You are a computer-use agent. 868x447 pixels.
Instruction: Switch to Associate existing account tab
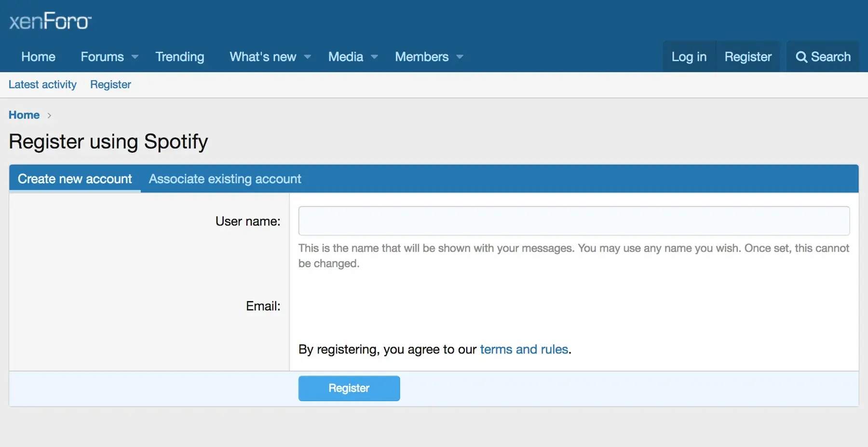click(x=225, y=179)
